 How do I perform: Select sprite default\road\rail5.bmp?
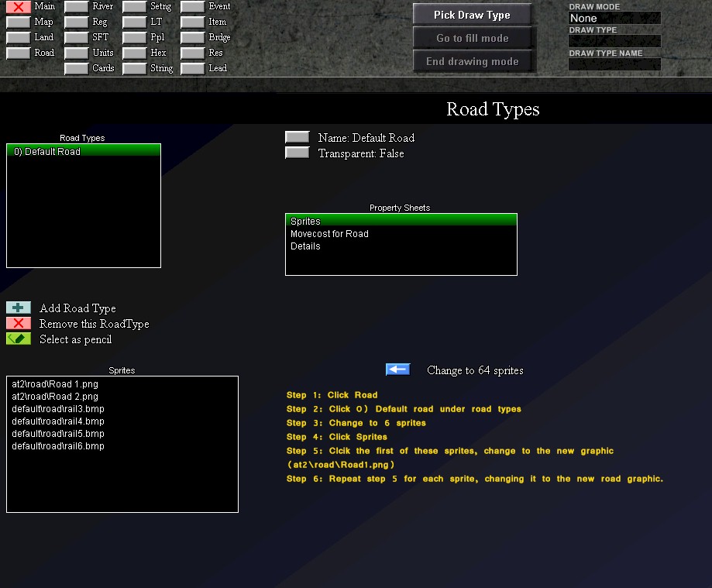(x=122, y=433)
